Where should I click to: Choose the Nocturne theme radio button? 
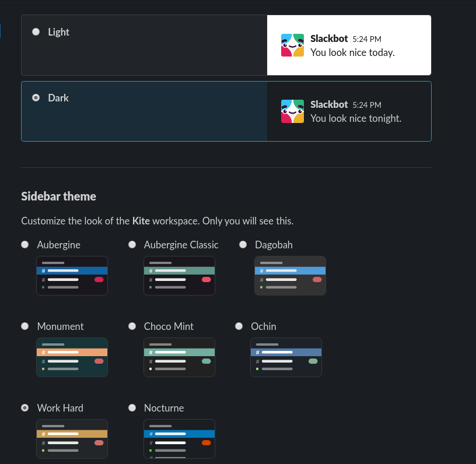pyautogui.click(x=132, y=407)
